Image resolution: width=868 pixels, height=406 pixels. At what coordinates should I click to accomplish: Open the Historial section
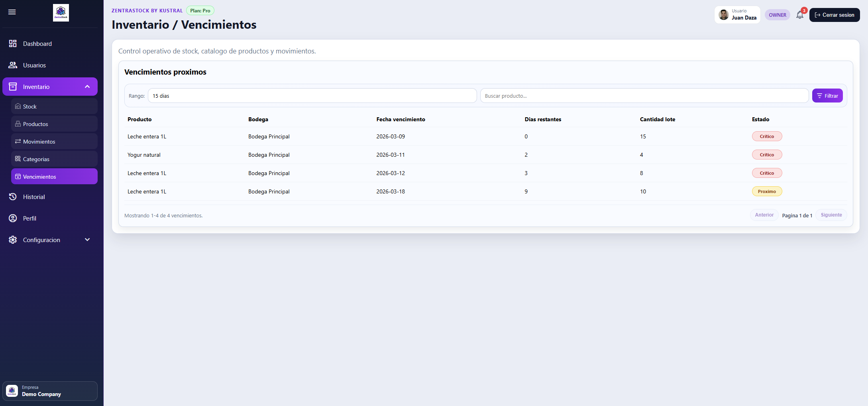tap(50, 197)
